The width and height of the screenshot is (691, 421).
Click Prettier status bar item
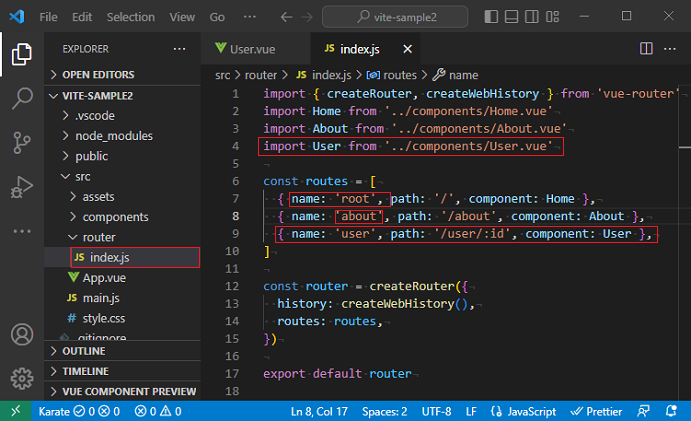[596, 411]
